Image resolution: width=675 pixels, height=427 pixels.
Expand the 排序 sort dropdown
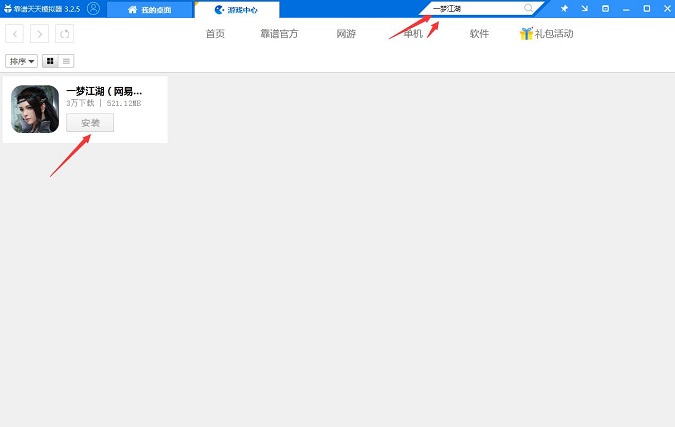(22, 61)
